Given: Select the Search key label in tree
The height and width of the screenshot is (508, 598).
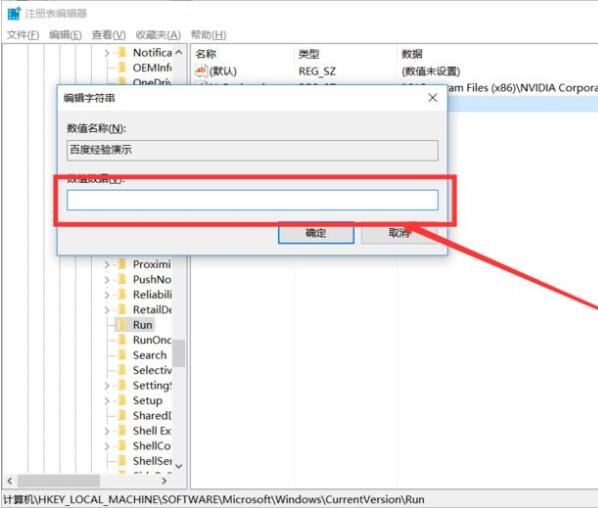Looking at the screenshot, I should pos(150,355).
